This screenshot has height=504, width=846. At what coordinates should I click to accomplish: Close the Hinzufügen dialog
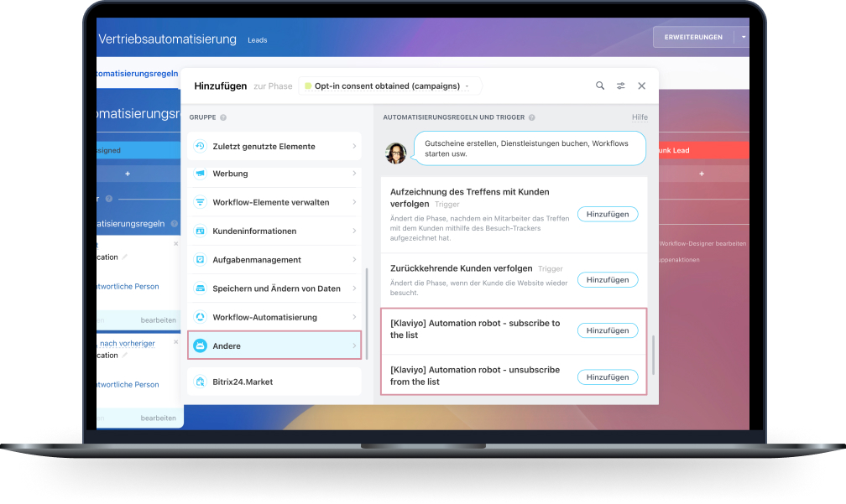[642, 86]
